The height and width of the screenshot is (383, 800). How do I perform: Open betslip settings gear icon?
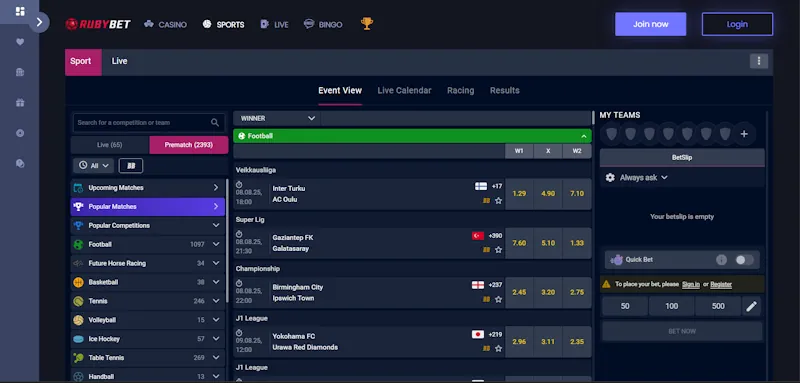click(x=610, y=177)
